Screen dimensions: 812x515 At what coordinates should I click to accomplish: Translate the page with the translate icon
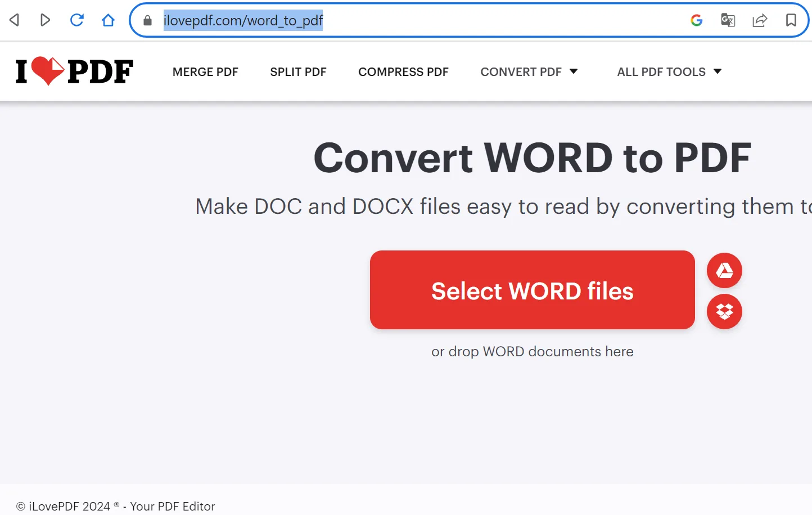(728, 20)
